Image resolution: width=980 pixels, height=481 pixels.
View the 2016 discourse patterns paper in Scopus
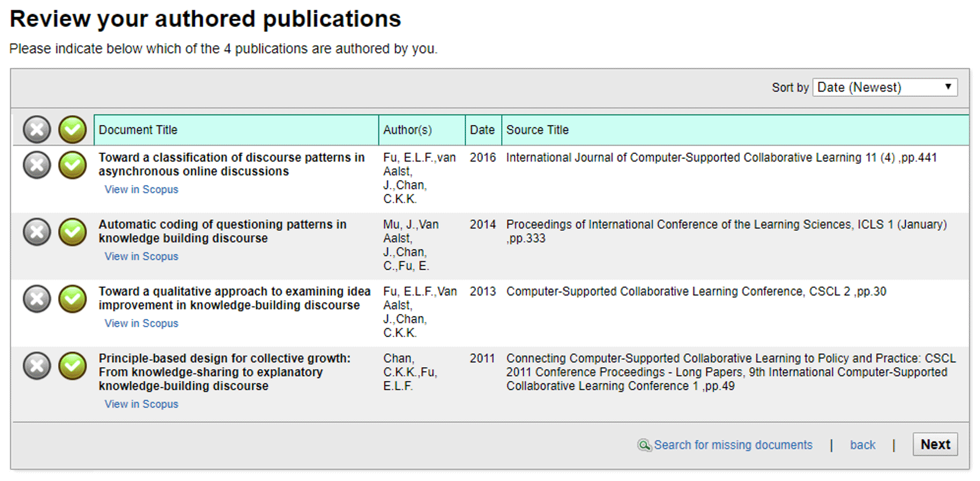pos(141,190)
